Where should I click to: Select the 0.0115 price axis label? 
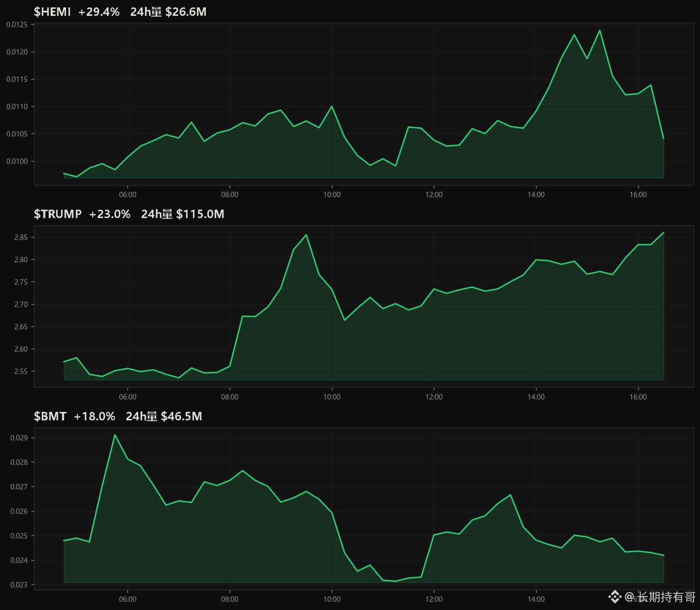point(17,79)
